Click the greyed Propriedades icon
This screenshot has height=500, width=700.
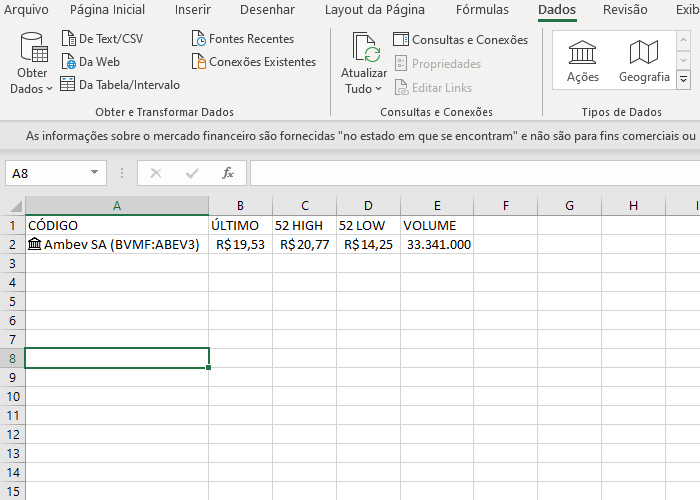pos(401,64)
